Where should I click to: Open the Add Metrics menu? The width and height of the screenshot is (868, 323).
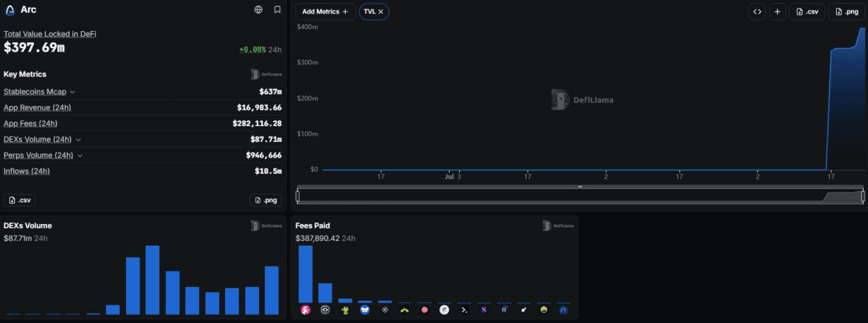(x=325, y=12)
